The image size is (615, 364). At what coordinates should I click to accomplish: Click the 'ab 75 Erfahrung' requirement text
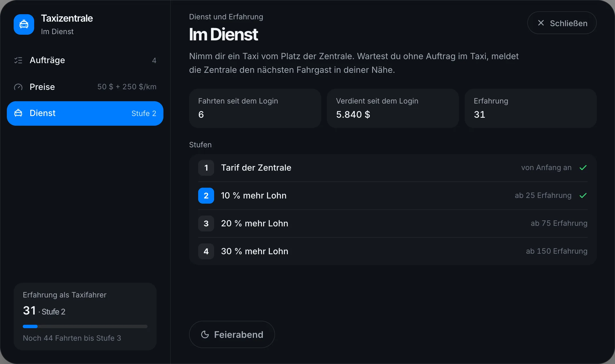pos(559,224)
